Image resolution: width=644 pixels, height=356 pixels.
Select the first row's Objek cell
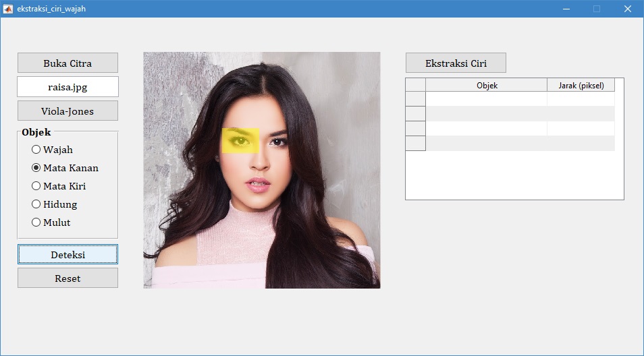(487, 99)
